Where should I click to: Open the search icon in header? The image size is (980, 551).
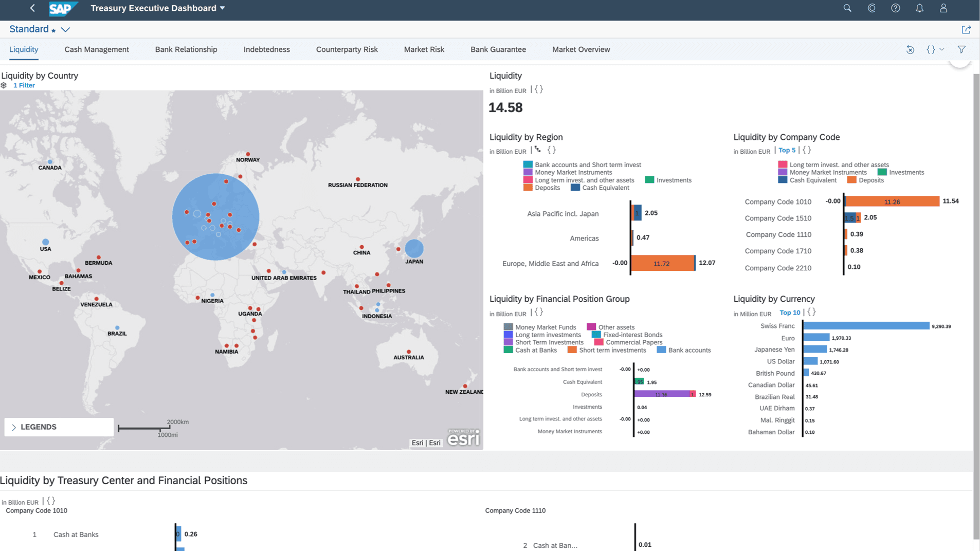pyautogui.click(x=847, y=8)
